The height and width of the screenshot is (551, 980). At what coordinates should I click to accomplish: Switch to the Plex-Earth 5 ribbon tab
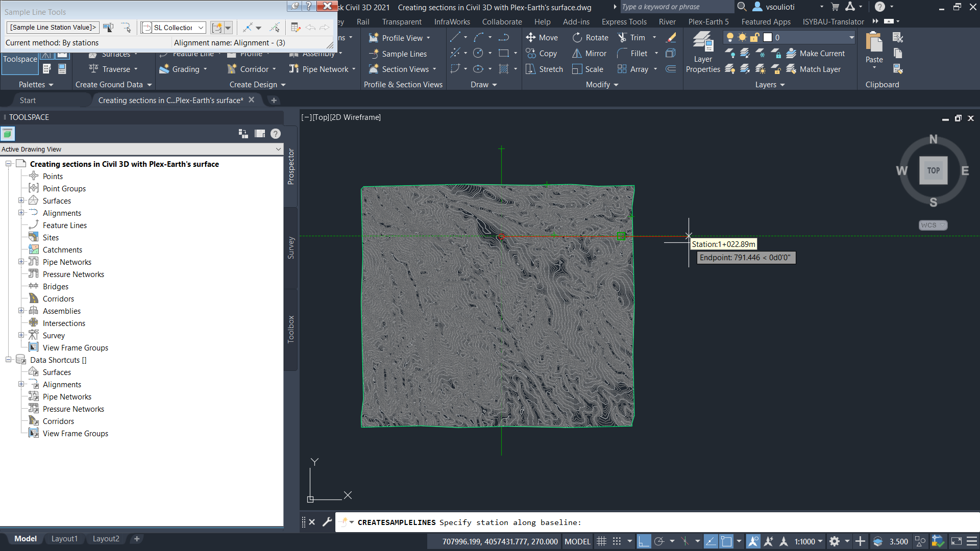708,21
